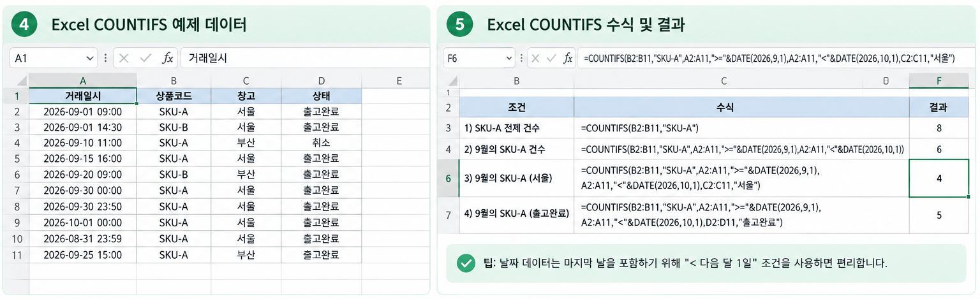Click cell 2026-08-31 23:59
Viewport: 980px width, 299px height.
pos(83,239)
